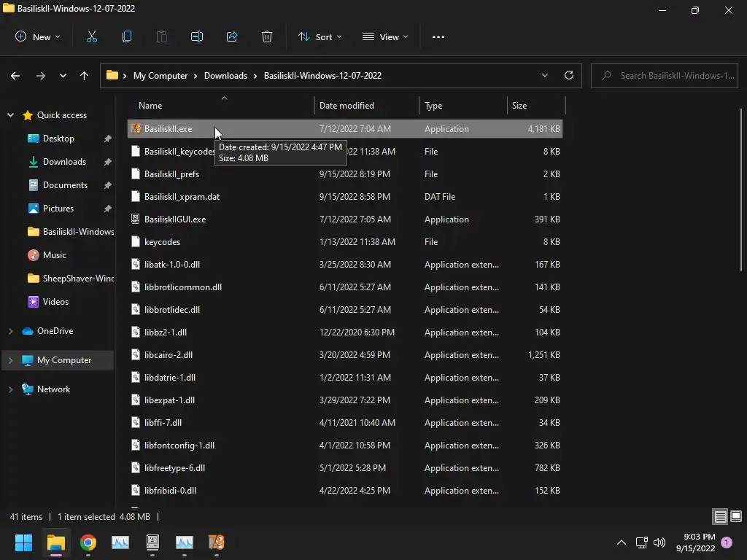The height and width of the screenshot is (560, 747).
Task: Click the file list vertical scrollbar
Action: 741,190
